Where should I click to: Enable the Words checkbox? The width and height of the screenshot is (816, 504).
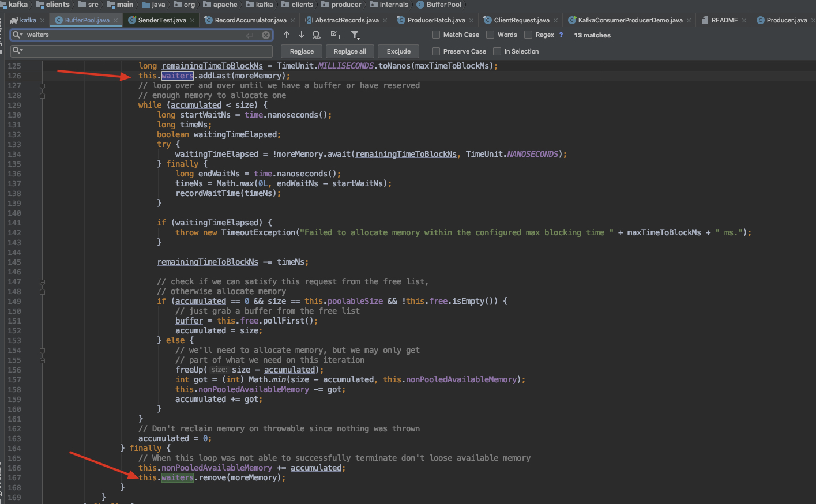(490, 35)
